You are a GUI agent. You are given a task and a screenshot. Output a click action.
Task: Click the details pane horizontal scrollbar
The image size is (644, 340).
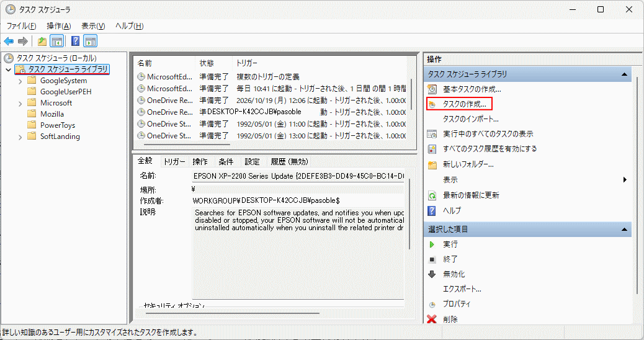pos(232,313)
